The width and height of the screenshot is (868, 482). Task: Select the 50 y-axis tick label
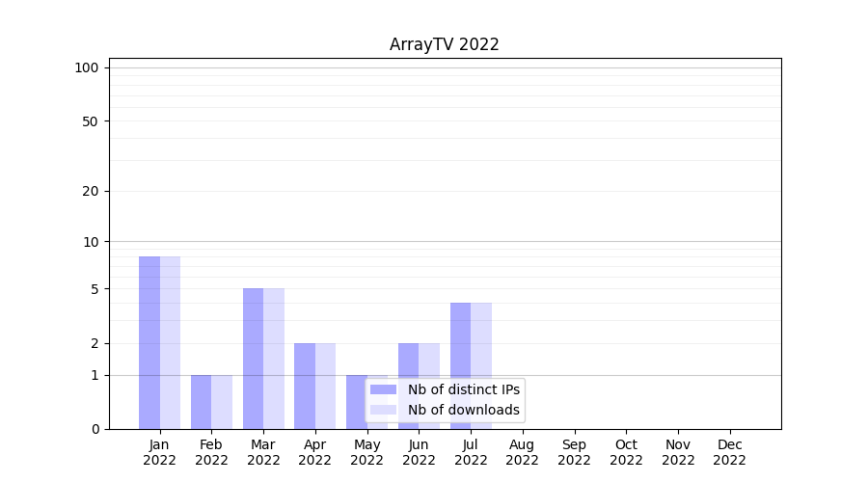(x=91, y=121)
